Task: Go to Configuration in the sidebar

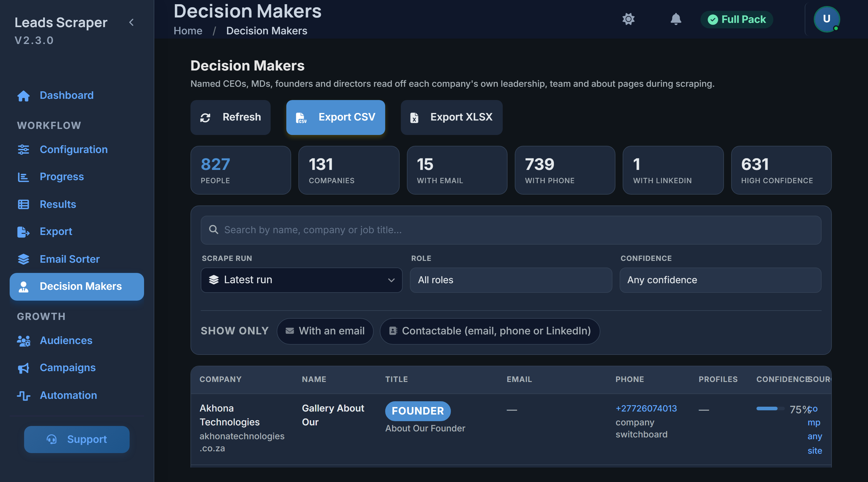Action: click(77, 149)
